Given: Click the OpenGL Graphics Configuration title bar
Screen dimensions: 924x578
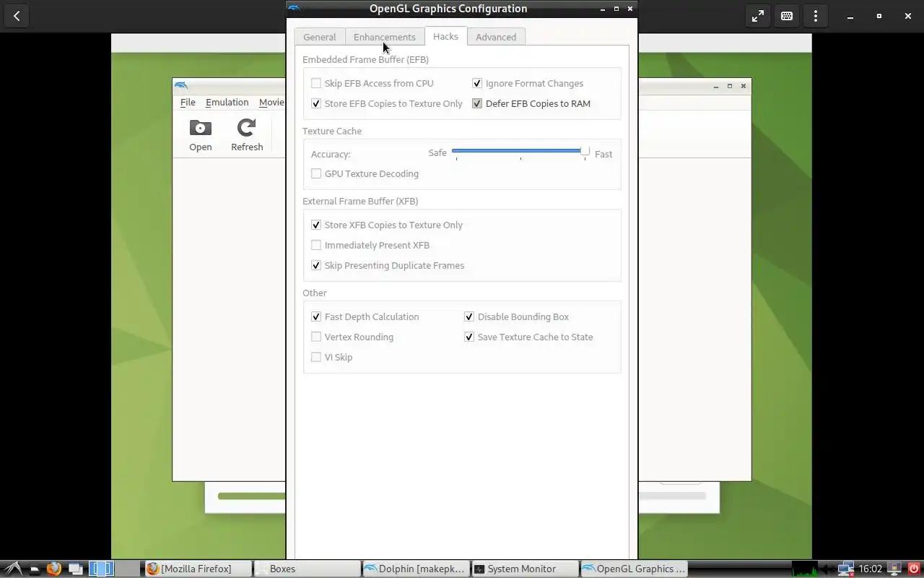Looking at the screenshot, I should click(x=448, y=9).
